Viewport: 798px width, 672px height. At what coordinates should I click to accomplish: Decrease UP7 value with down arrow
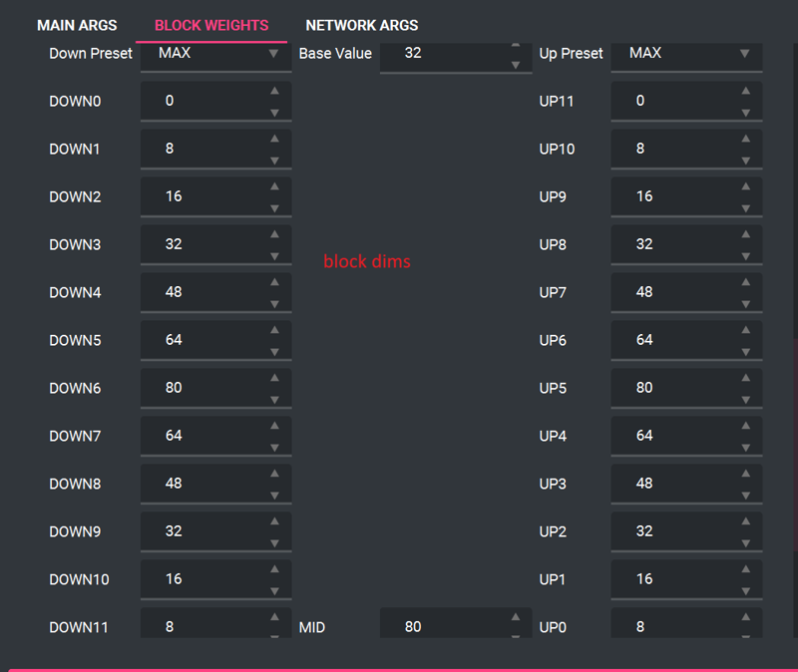tap(745, 304)
